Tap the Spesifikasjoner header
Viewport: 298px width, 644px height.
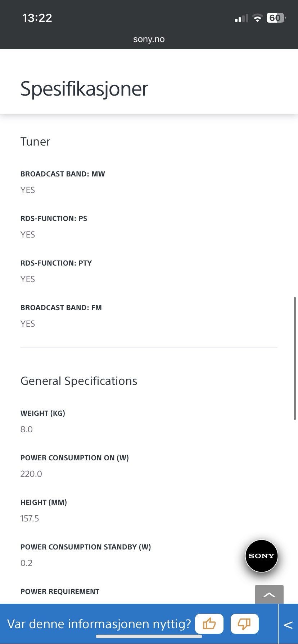point(84,88)
